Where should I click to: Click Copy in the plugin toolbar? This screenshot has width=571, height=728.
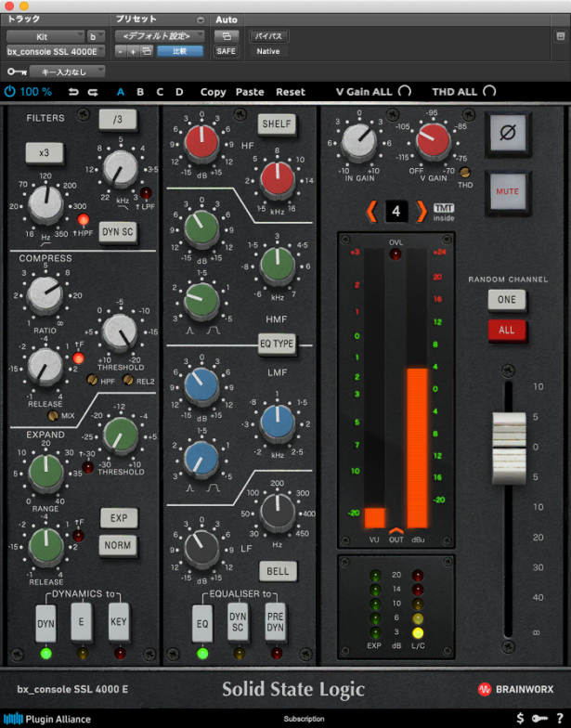214,92
